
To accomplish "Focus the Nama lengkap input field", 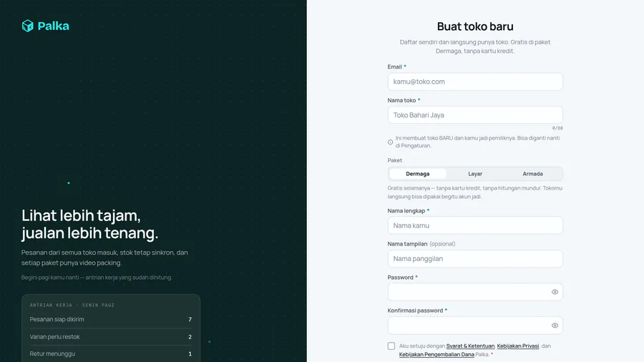I will click(475, 225).
